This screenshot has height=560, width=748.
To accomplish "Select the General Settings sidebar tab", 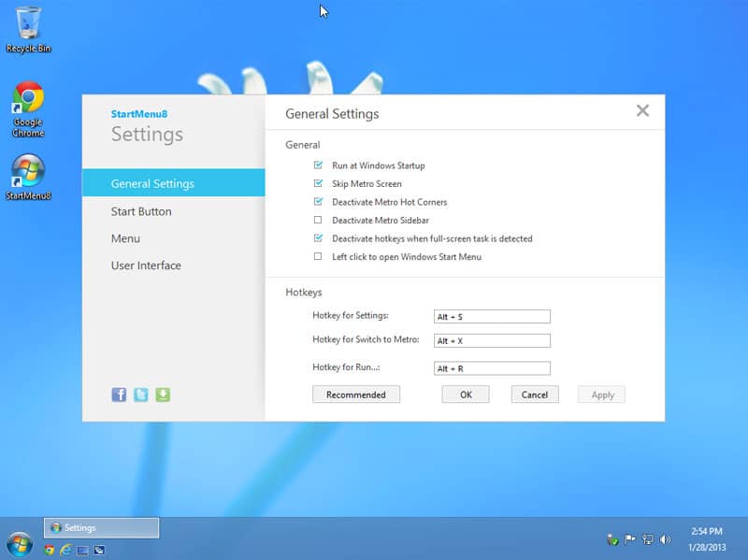I will tap(174, 183).
